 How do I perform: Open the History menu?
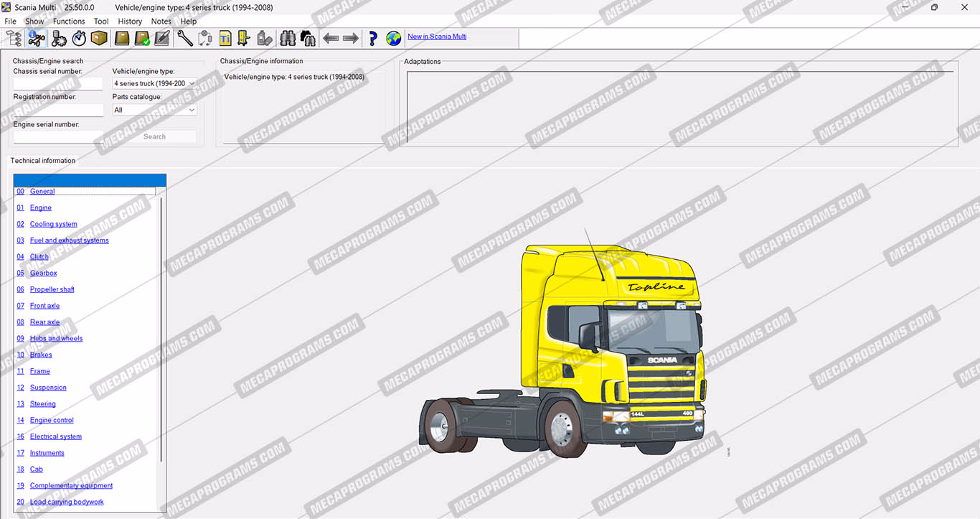(x=130, y=22)
